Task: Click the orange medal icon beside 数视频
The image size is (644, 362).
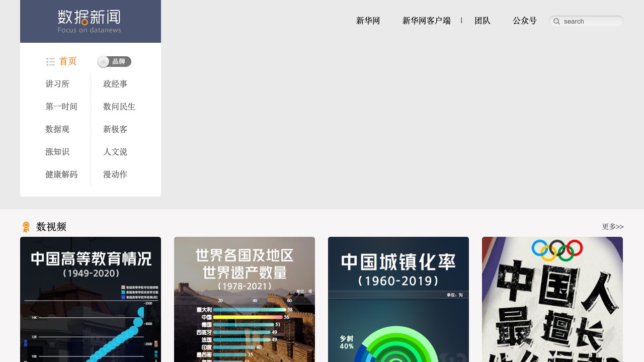Action: (x=26, y=227)
